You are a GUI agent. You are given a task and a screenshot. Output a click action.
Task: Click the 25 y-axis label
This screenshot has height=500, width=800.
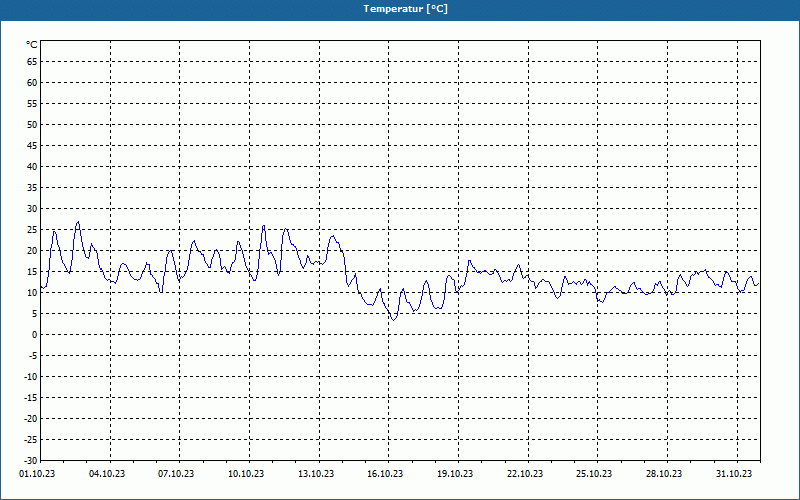pos(32,230)
